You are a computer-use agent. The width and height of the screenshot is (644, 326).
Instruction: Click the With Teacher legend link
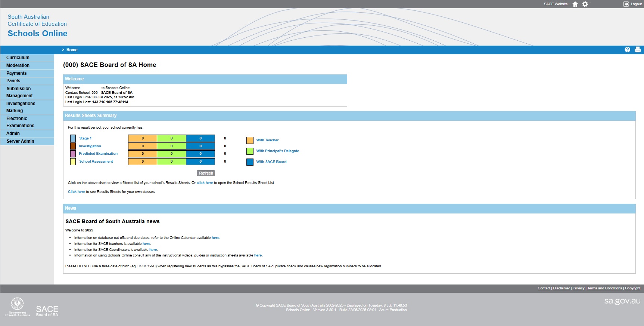(x=267, y=140)
